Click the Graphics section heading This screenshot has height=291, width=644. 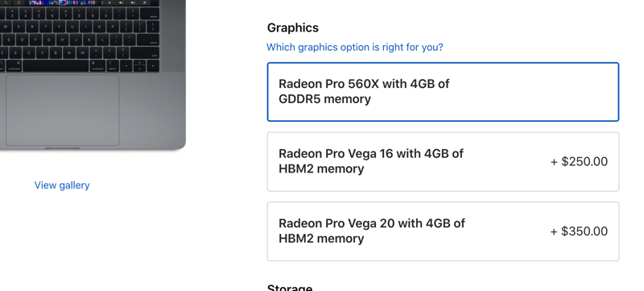pos(293,27)
